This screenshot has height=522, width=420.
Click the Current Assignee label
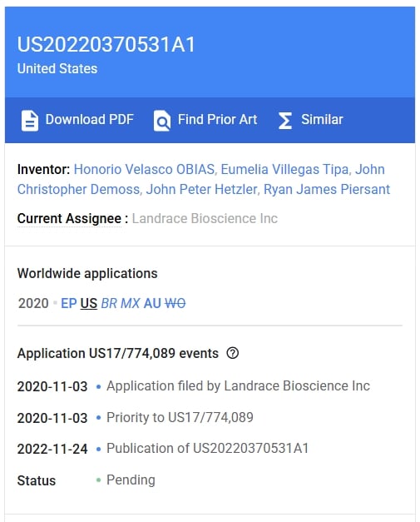(x=69, y=219)
